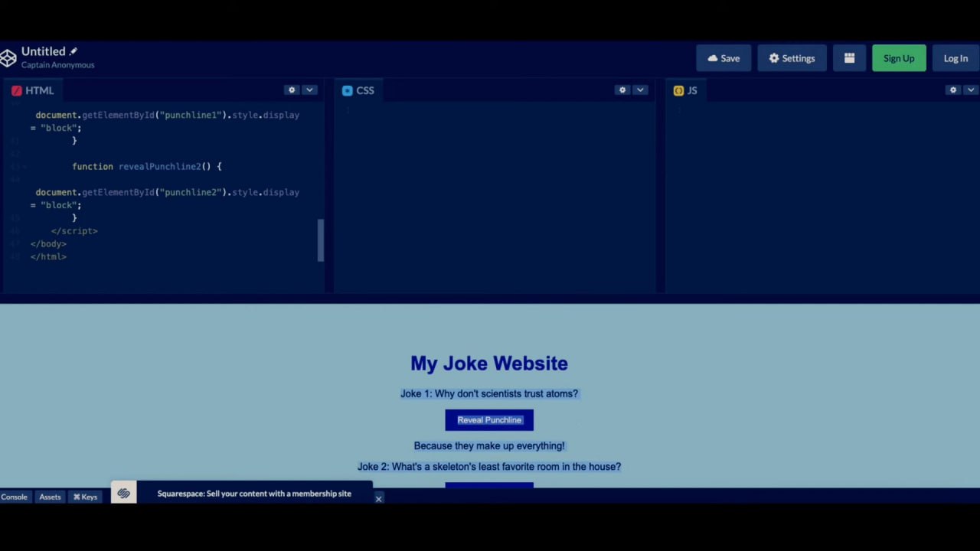Click the Squarespace ad logo
980x551 pixels.
123,494
